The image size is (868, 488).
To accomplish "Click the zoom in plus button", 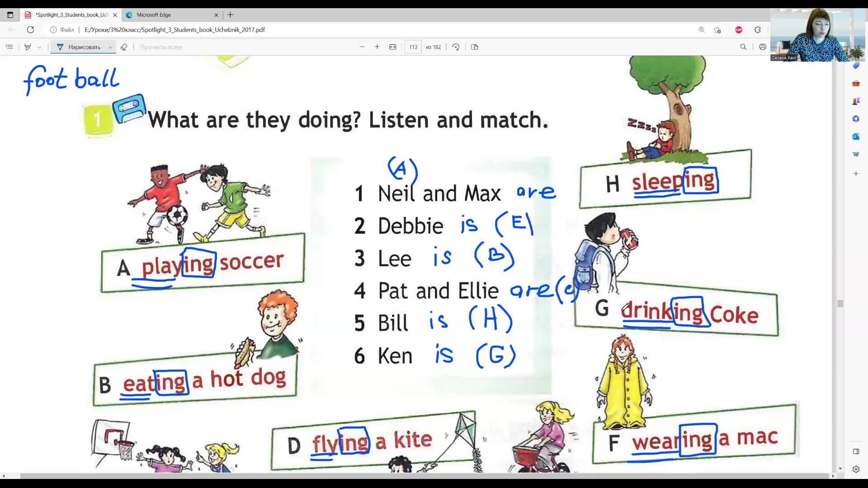I will tap(376, 47).
